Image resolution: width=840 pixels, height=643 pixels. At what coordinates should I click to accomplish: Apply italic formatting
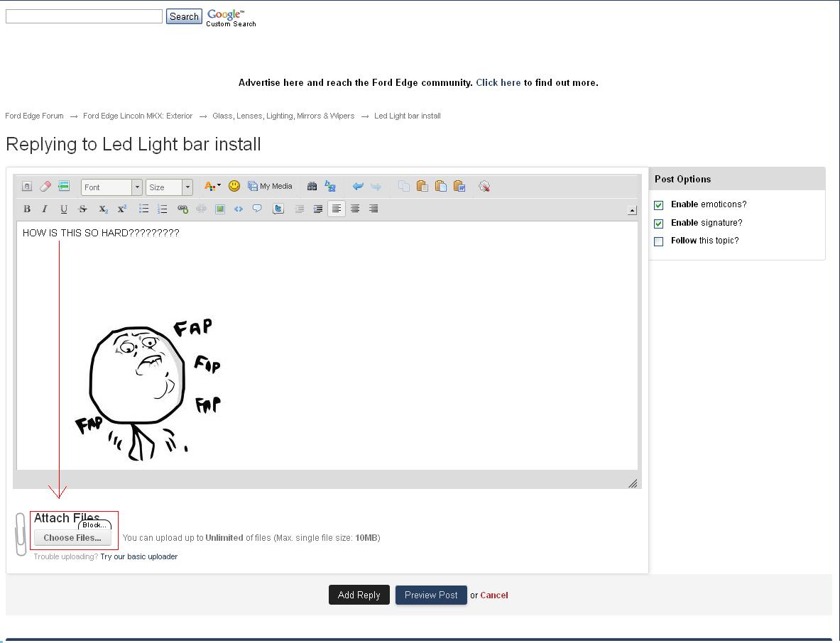tap(45, 209)
